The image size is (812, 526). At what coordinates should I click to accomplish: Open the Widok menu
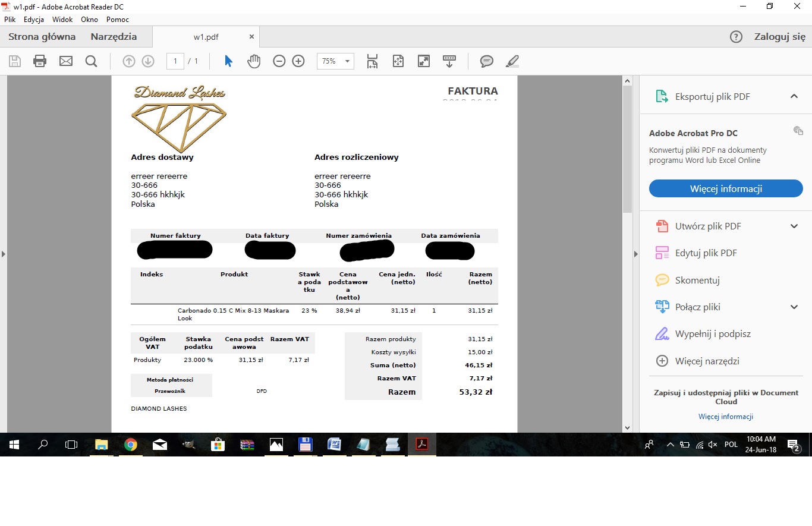pyautogui.click(x=62, y=20)
